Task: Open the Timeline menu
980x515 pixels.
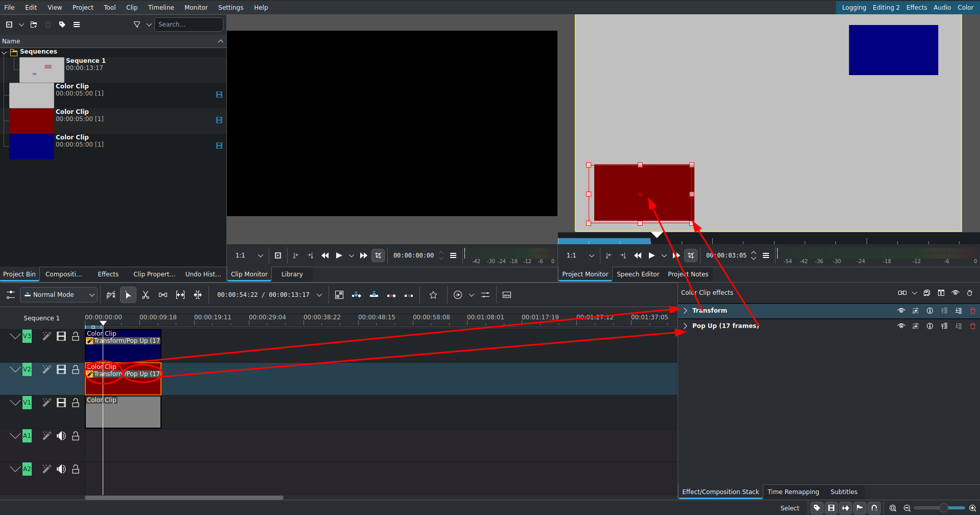Action: 161,7
